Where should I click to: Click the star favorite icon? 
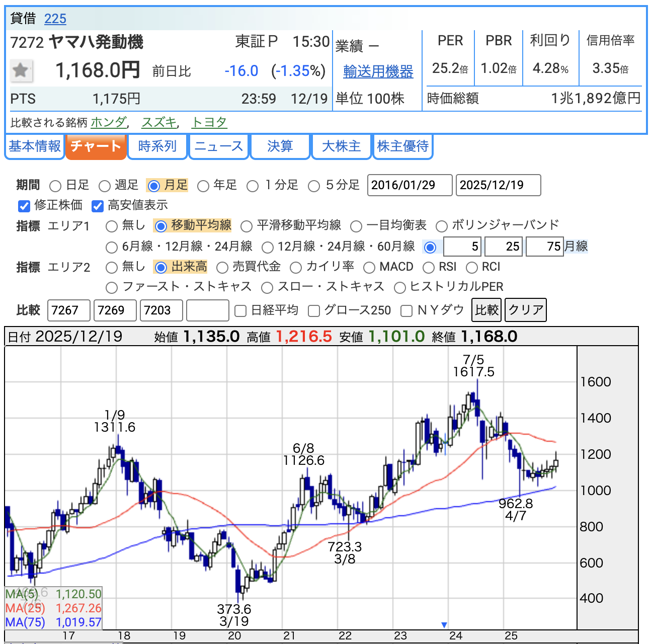pyautogui.click(x=21, y=70)
